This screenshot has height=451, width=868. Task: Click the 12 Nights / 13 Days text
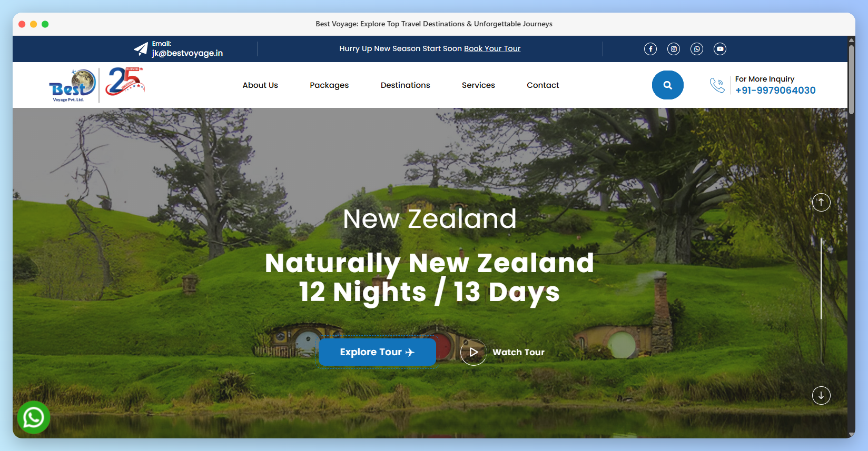point(430,292)
